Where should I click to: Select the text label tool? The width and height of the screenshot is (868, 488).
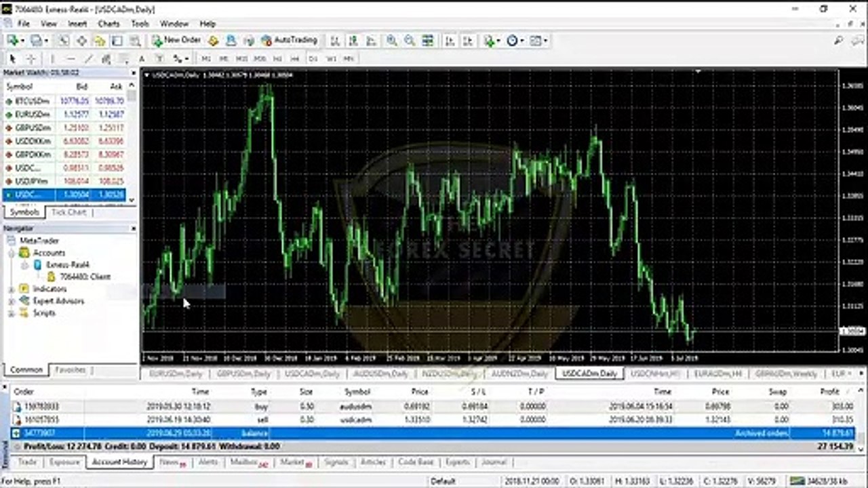159,59
